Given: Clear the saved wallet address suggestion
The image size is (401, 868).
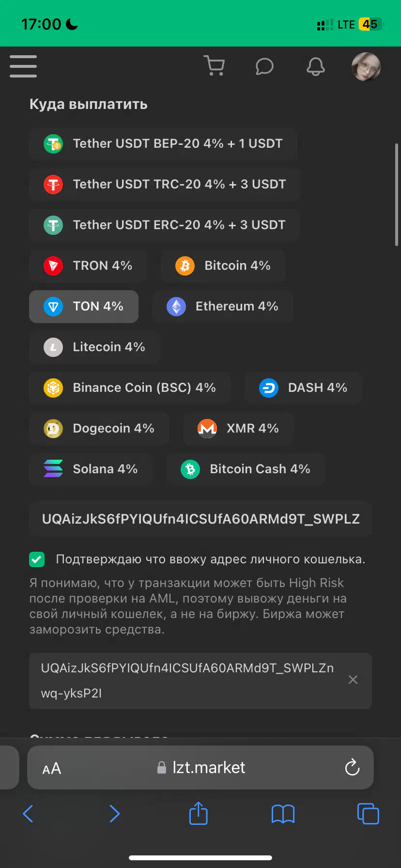Looking at the screenshot, I should 353,680.
